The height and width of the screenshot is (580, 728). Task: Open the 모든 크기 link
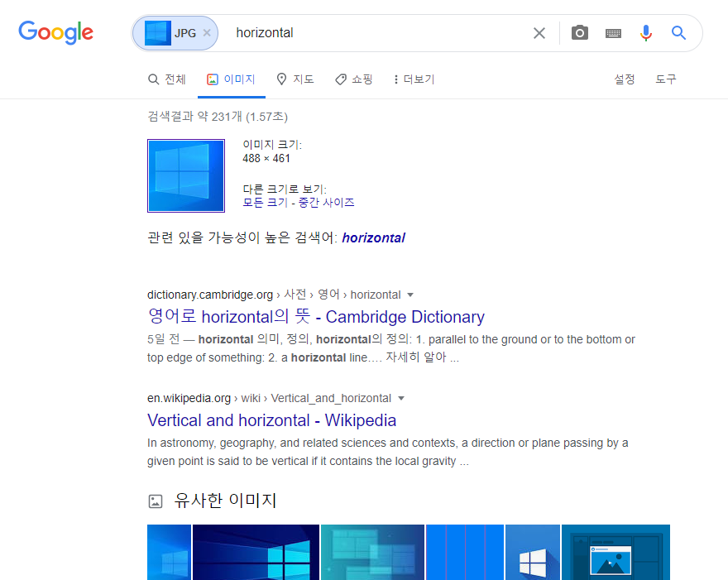click(x=265, y=203)
